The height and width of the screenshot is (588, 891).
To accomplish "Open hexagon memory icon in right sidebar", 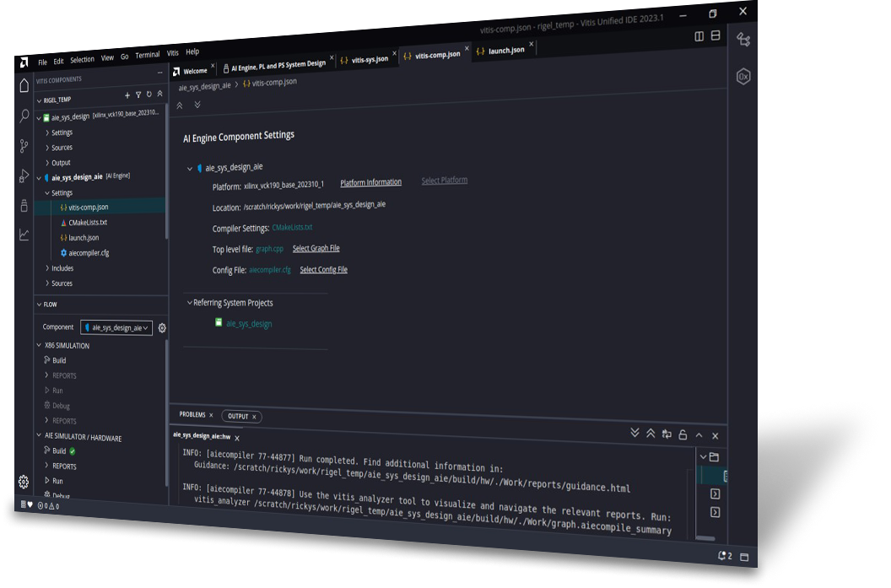I will point(743,76).
